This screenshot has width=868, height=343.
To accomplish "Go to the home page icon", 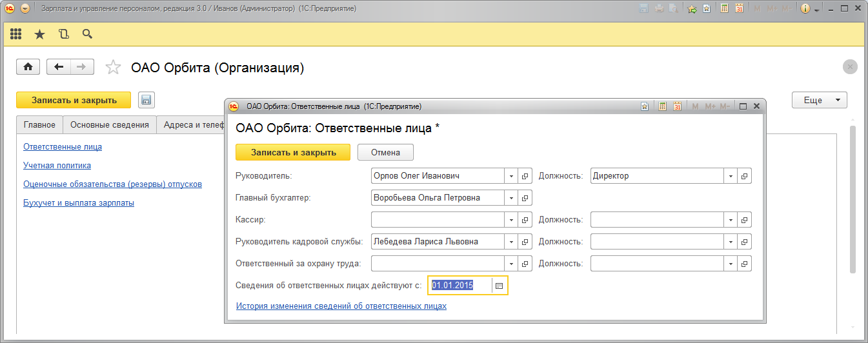I will [28, 67].
